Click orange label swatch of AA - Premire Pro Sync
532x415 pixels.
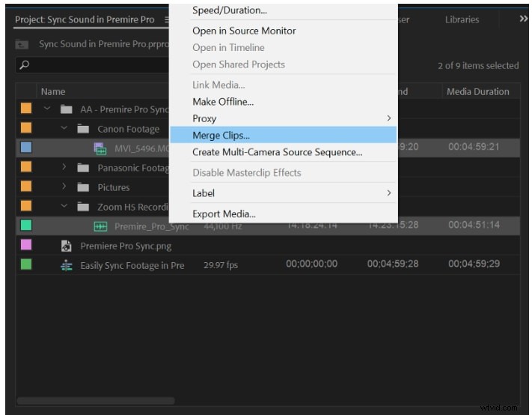tap(26, 109)
